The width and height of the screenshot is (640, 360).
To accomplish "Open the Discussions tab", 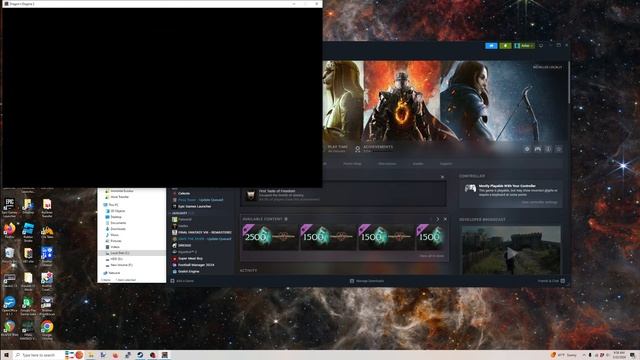I will 387,164.
